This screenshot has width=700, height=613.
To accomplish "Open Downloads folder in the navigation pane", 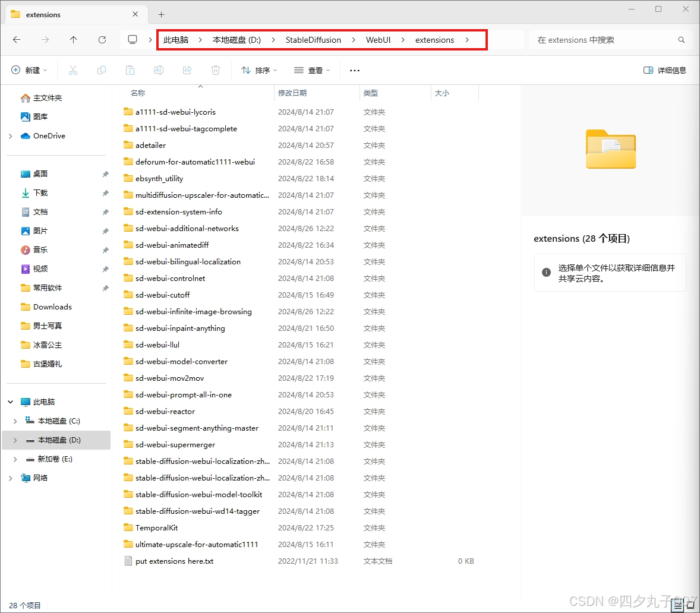I will (x=52, y=307).
